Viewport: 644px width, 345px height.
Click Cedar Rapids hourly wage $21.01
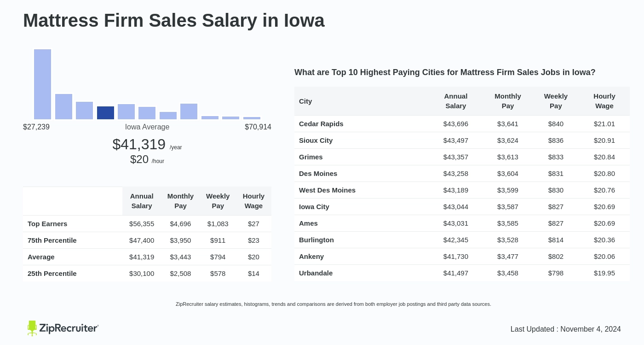(x=604, y=124)
